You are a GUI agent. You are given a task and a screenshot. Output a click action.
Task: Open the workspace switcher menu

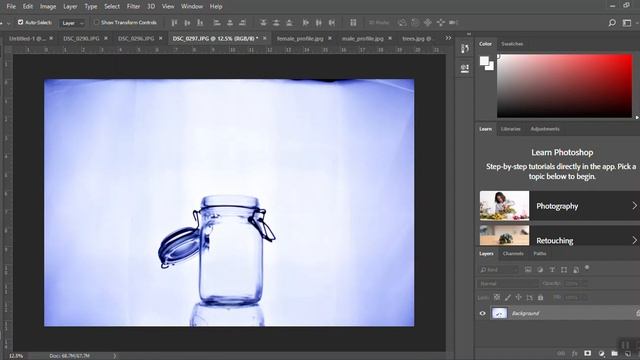[627, 23]
